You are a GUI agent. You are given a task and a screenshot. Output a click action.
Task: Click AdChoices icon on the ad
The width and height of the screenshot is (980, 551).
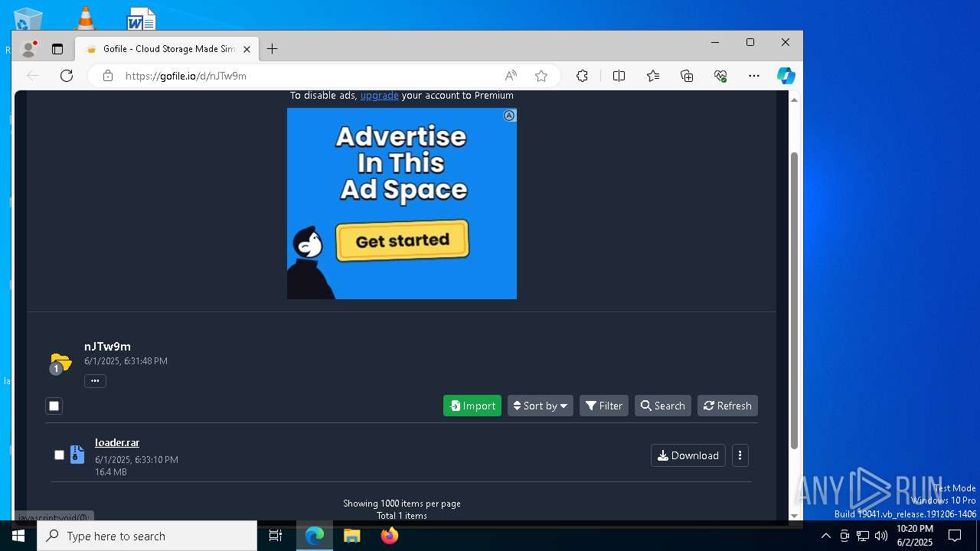coord(509,116)
